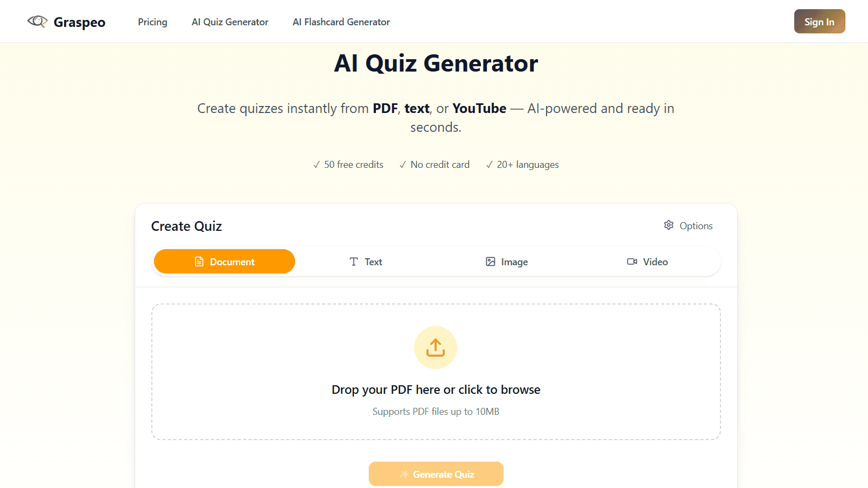Image resolution: width=868 pixels, height=488 pixels.
Task: Select the Image tab
Action: pos(507,262)
